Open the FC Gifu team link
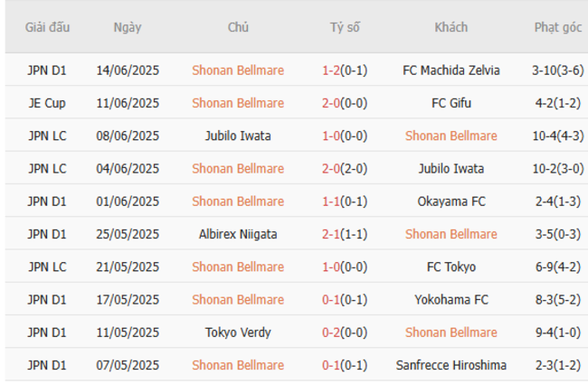Viewport: 588px width, 384px height. tap(450, 103)
